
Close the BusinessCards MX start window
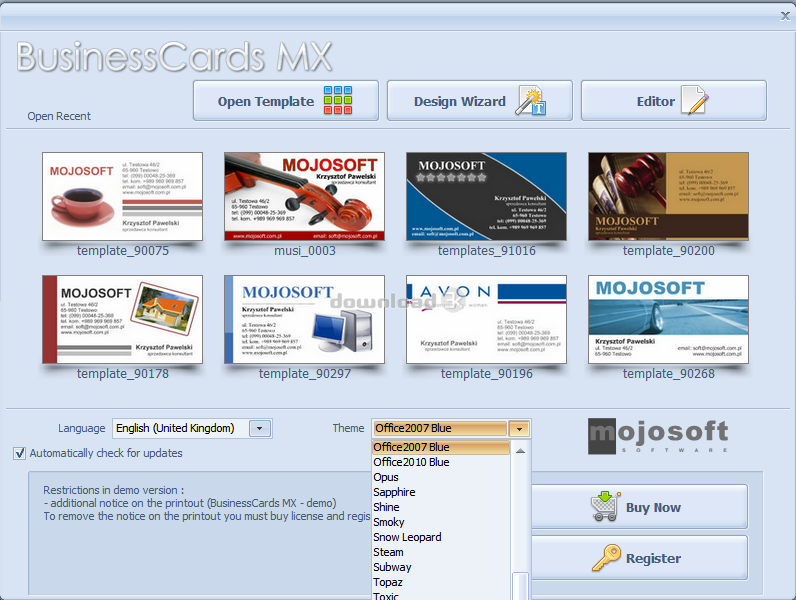(x=785, y=16)
